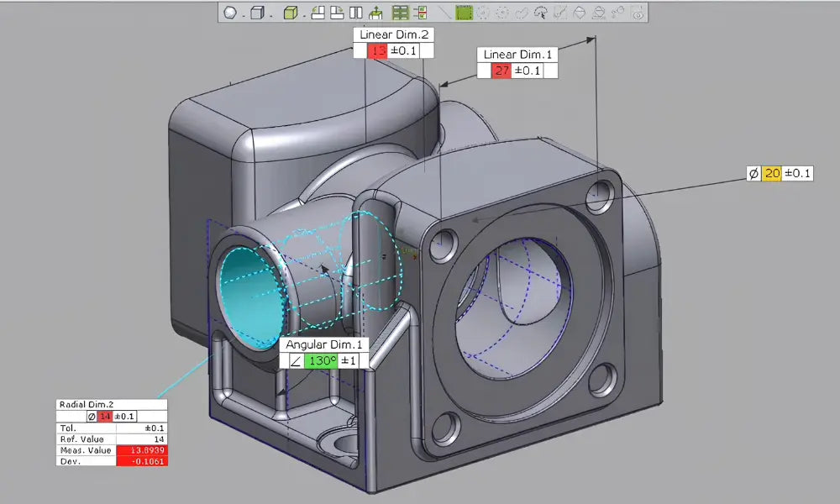The width and height of the screenshot is (840, 504).
Task: Click the Dev. -0.1061 cell
Action: [x=142, y=461]
